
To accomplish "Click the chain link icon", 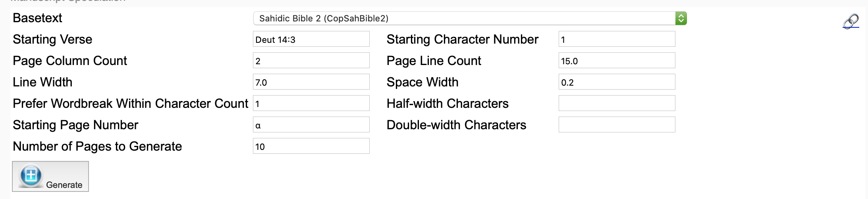I will (x=851, y=21).
